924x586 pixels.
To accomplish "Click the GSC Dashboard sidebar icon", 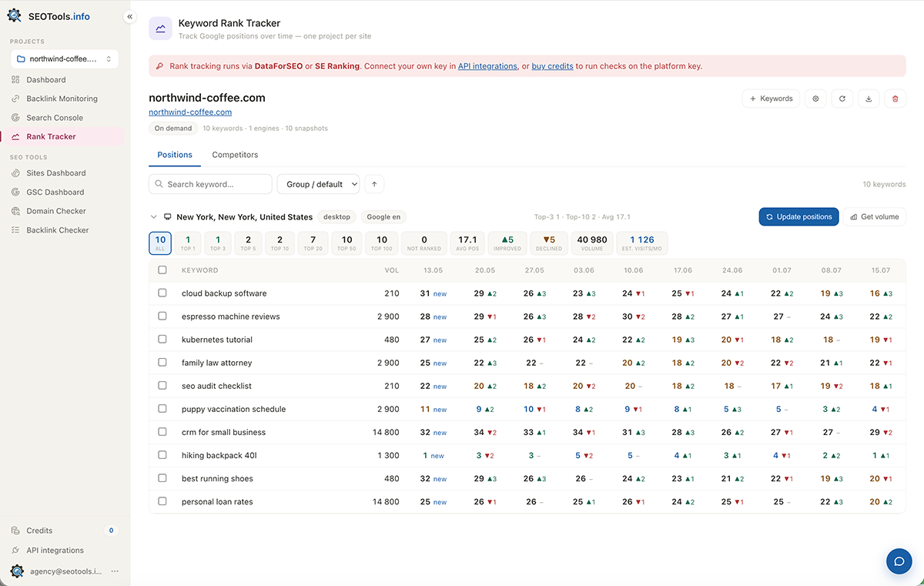I will click(16, 192).
